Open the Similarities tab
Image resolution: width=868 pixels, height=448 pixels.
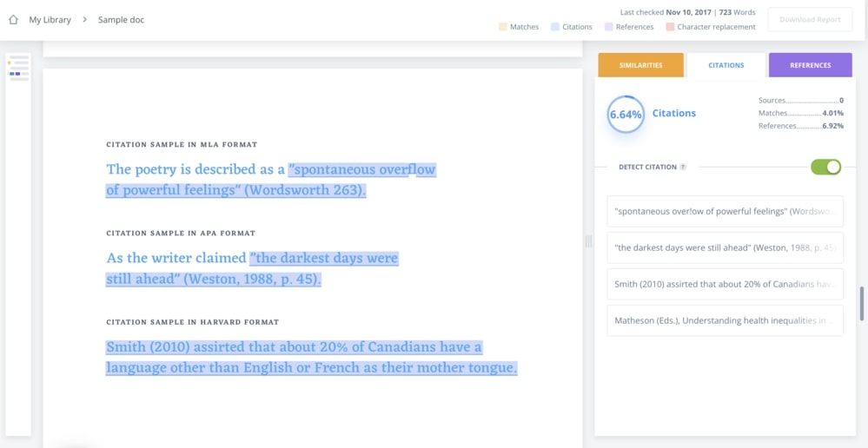pos(640,65)
